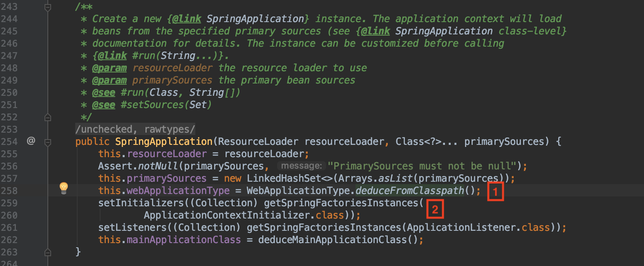644x266 pixels.
Task: Click the Arrays.asList call
Action: click(375, 178)
